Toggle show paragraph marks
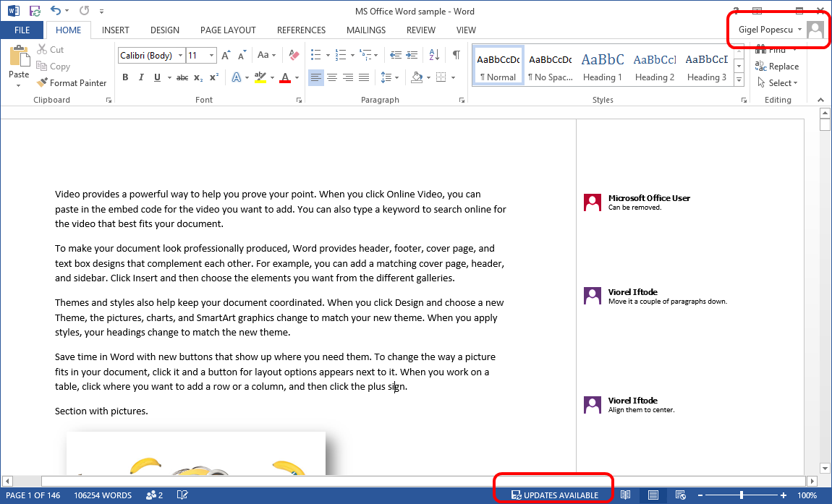This screenshot has width=832, height=504. [457, 55]
